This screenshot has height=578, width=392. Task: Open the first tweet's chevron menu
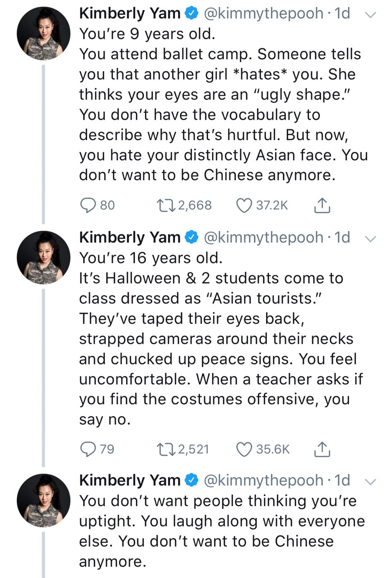369,14
